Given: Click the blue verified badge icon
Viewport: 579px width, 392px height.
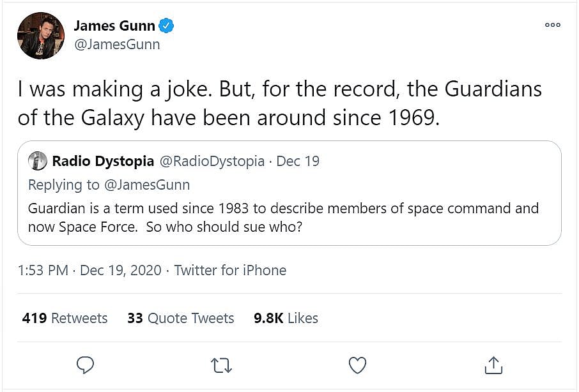Looking at the screenshot, I should pyautogui.click(x=167, y=26).
